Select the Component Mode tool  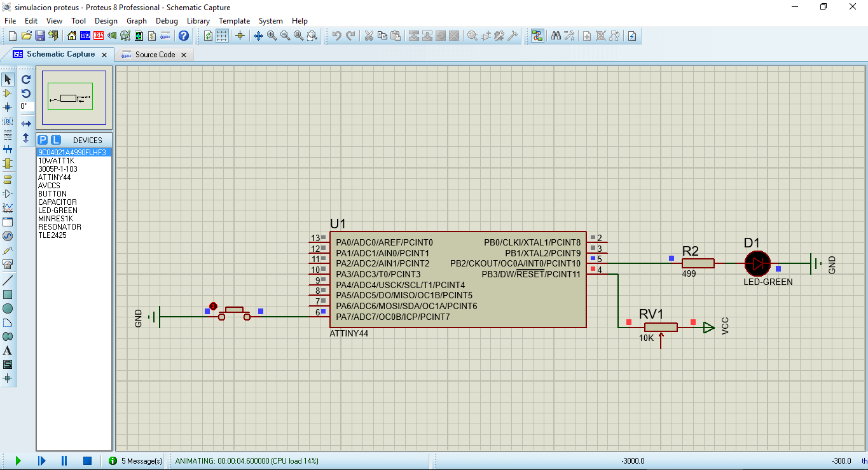8,93
